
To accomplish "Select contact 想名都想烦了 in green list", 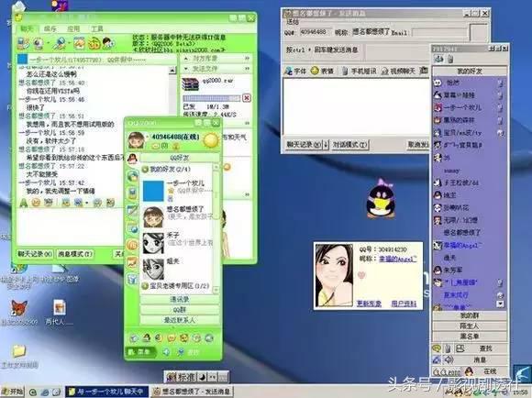I will (x=177, y=216).
